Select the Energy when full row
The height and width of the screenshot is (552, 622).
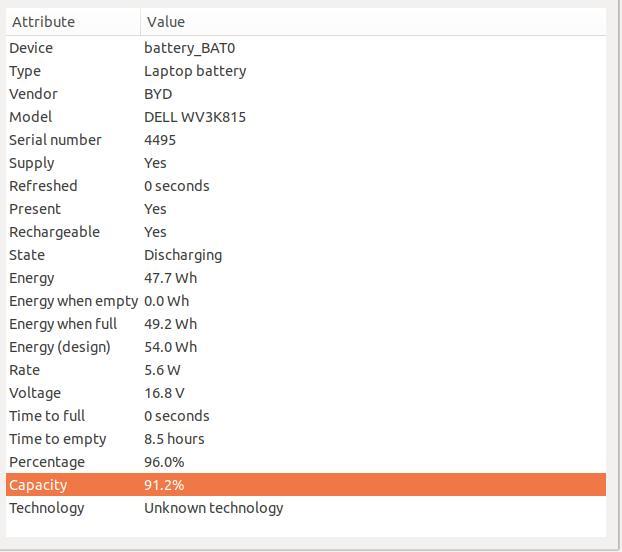click(306, 324)
